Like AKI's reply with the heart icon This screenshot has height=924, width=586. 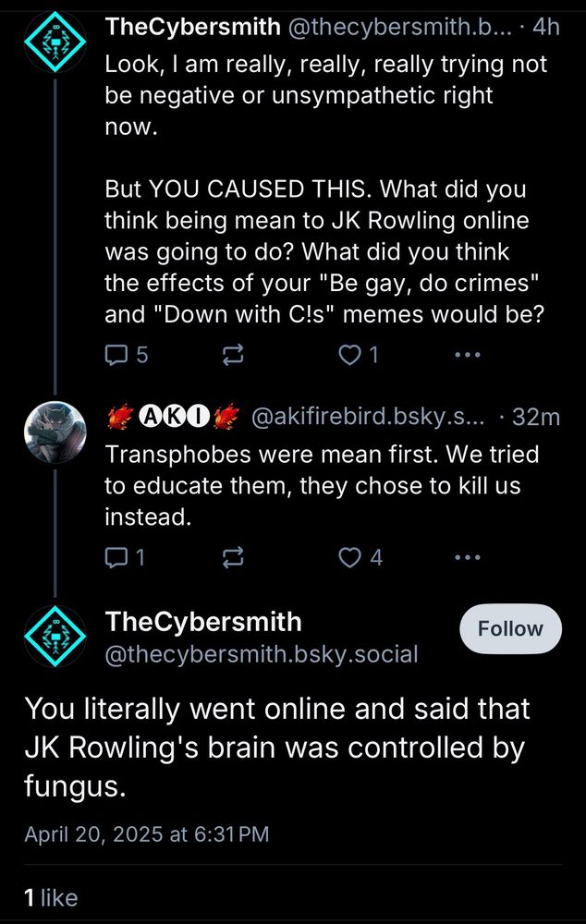349,557
